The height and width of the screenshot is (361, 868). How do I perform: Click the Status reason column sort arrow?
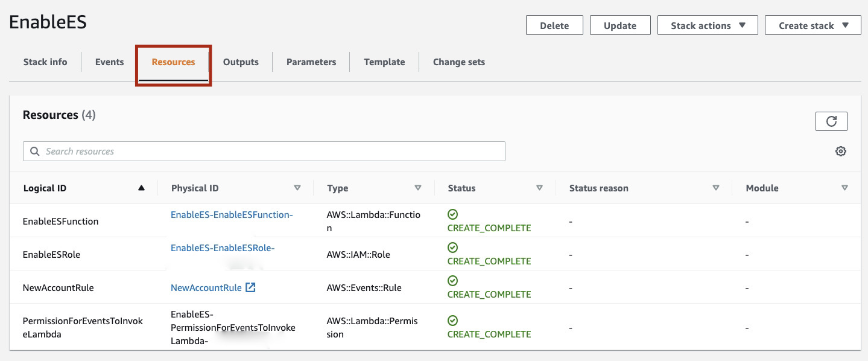tap(715, 188)
